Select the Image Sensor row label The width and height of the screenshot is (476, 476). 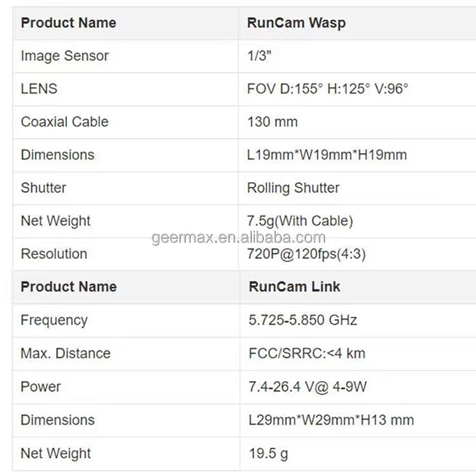coord(65,56)
